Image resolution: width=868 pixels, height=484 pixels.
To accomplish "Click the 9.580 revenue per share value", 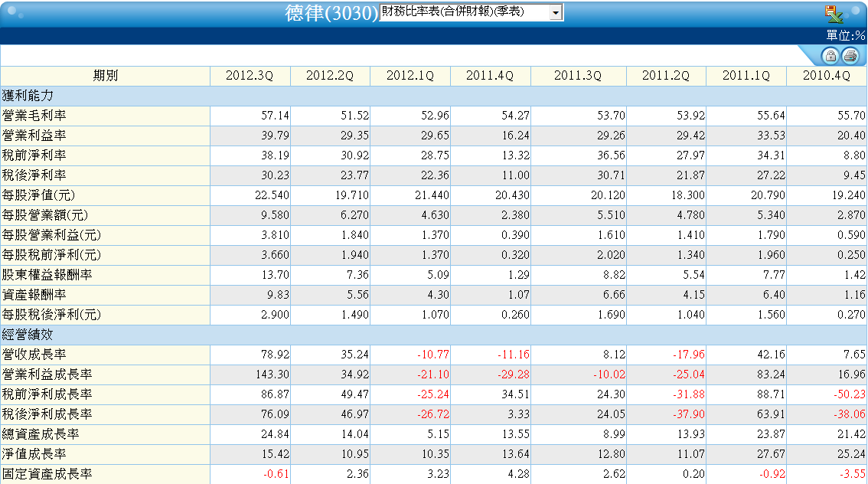I will coord(275,215).
